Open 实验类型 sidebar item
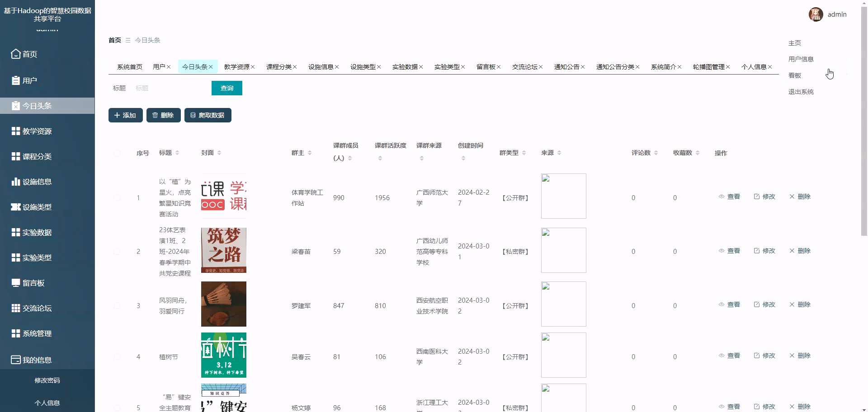Viewport: 868px width, 412px height. click(x=47, y=257)
